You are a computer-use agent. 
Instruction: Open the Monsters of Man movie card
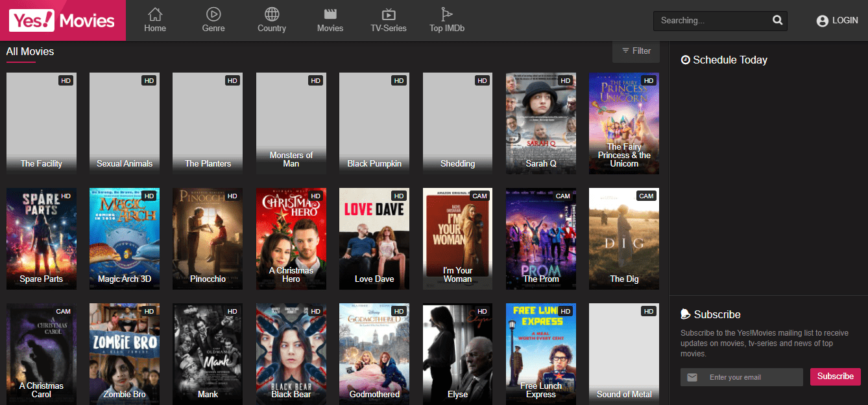(291, 123)
